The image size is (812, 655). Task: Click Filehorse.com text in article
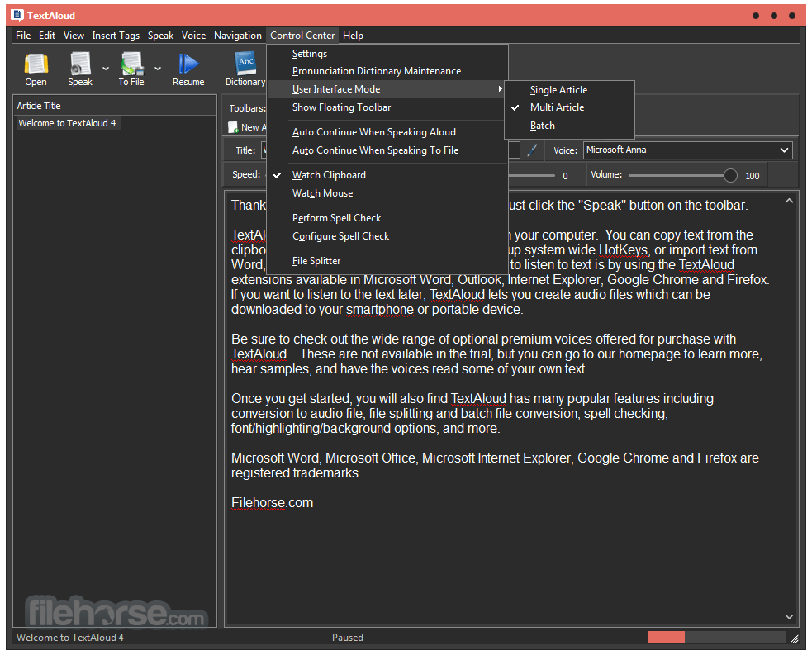point(272,503)
